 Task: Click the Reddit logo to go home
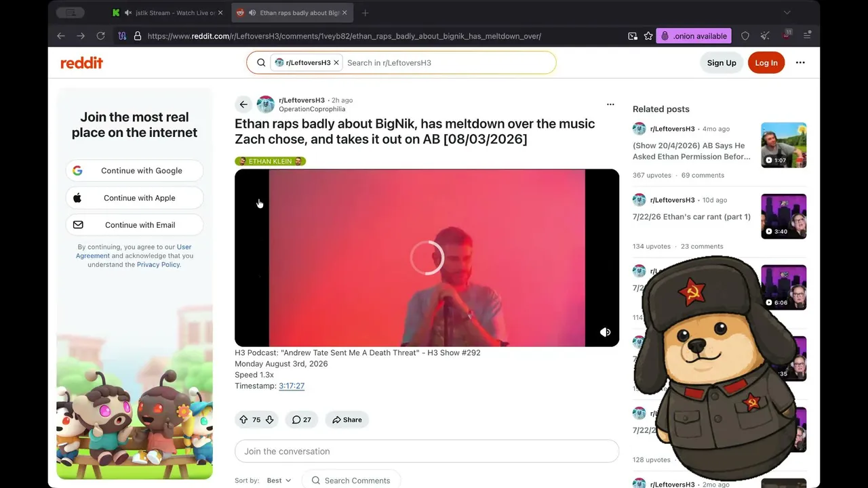pyautogui.click(x=82, y=63)
